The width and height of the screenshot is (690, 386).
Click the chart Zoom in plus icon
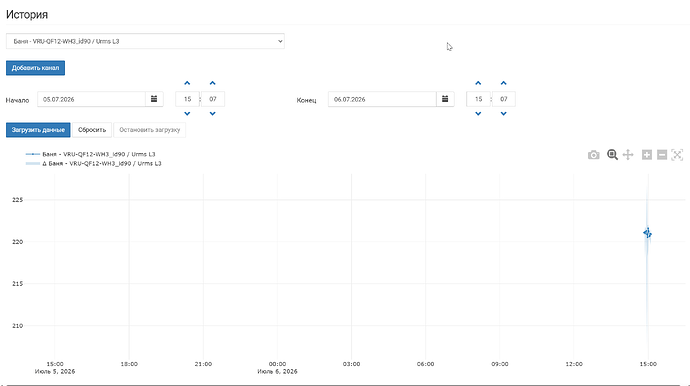coord(646,155)
